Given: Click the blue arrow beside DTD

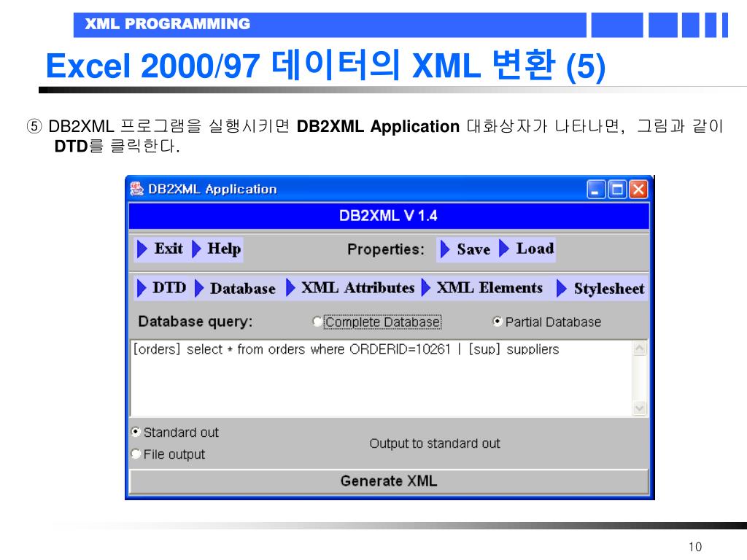Looking at the screenshot, I should click(142, 288).
